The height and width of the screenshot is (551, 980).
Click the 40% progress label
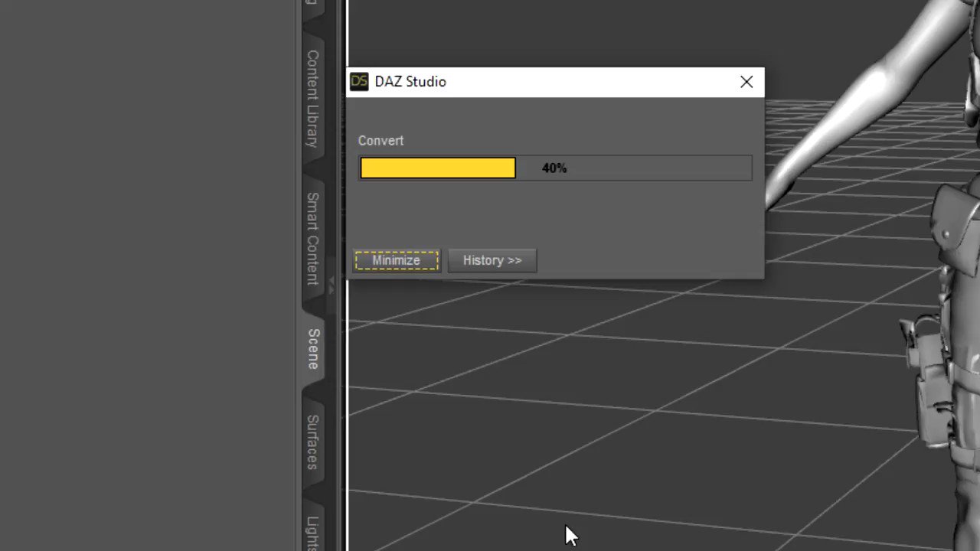pos(554,168)
